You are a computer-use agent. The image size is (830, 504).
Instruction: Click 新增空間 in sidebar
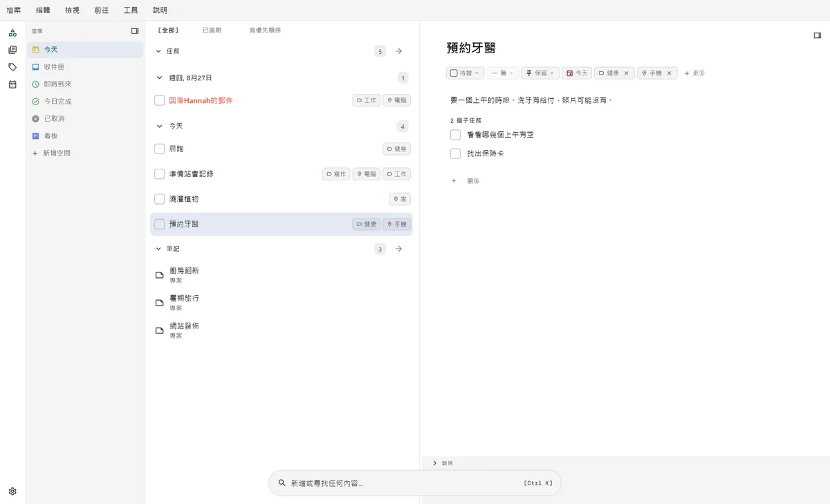point(85,153)
